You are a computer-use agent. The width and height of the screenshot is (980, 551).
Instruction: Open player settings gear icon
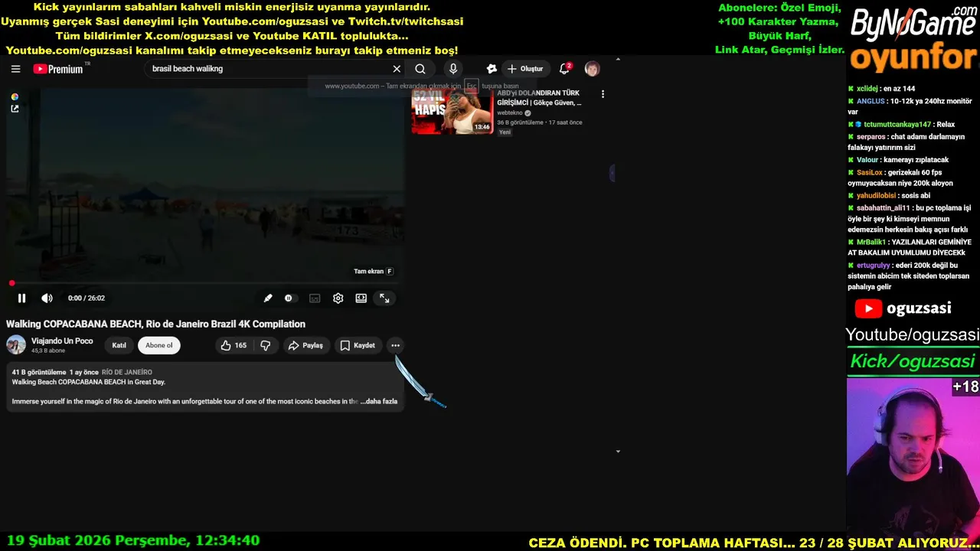[x=338, y=298]
